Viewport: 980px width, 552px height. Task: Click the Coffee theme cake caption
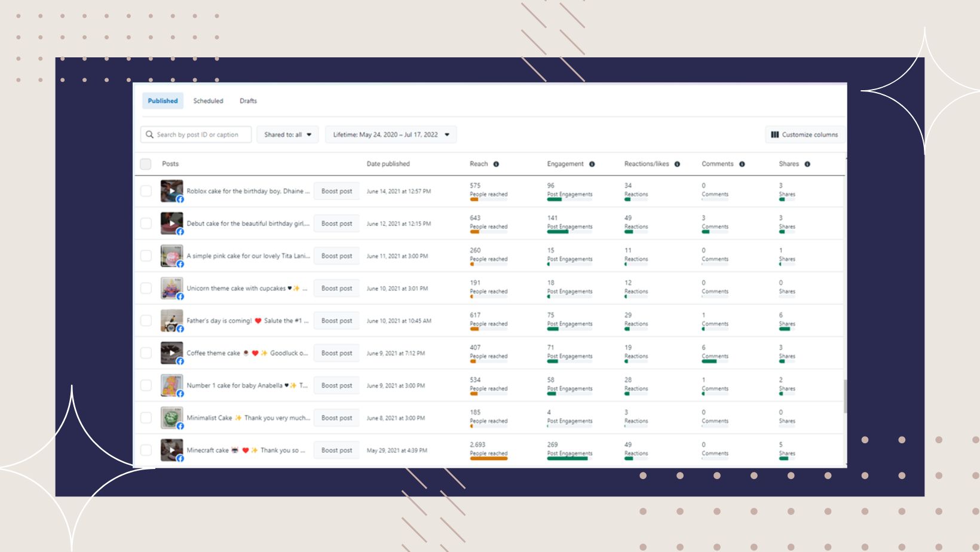[247, 353]
